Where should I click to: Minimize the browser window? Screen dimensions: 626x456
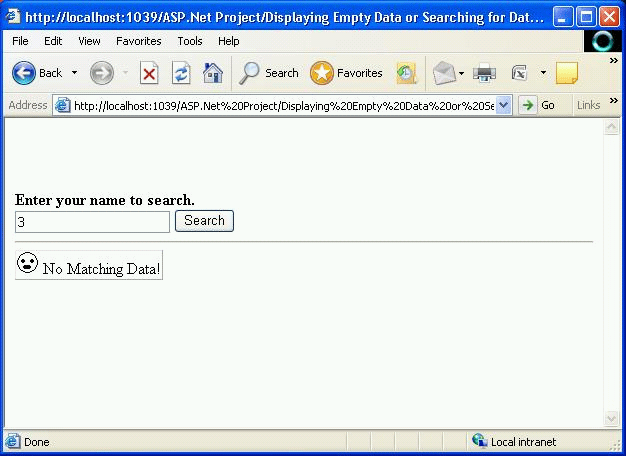click(563, 17)
